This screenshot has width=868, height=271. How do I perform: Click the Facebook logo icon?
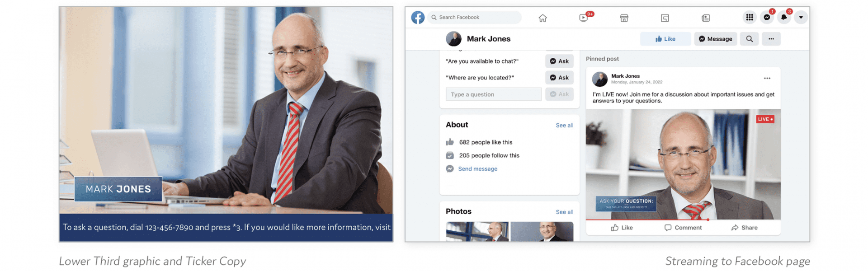point(418,17)
